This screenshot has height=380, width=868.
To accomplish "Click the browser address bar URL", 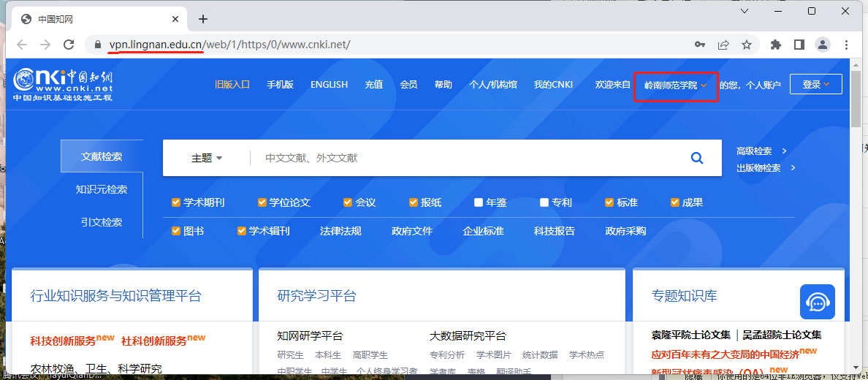I will pyautogui.click(x=229, y=45).
